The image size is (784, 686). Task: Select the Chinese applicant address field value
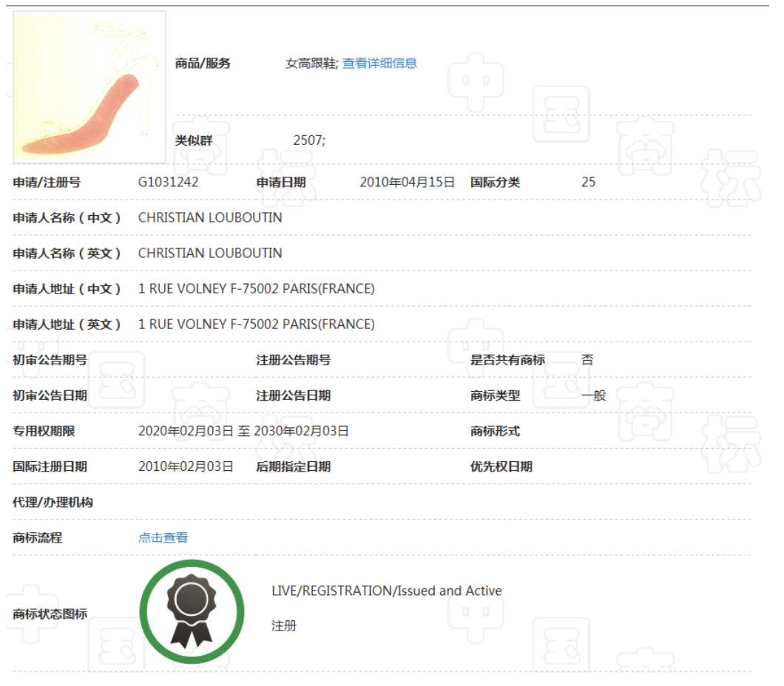(256, 288)
